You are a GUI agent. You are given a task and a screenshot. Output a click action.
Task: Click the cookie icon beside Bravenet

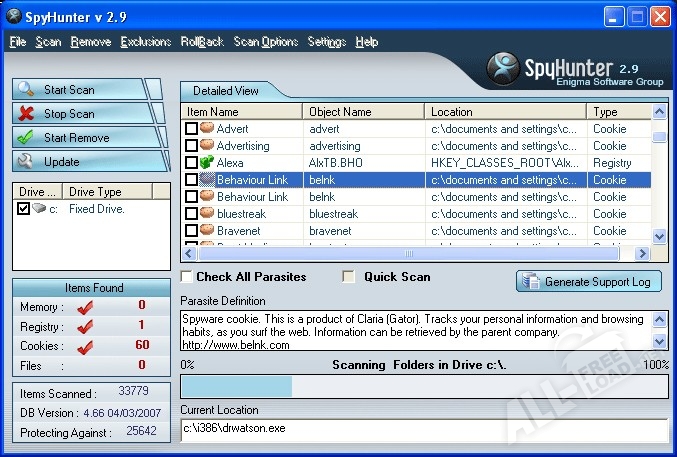click(x=207, y=231)
